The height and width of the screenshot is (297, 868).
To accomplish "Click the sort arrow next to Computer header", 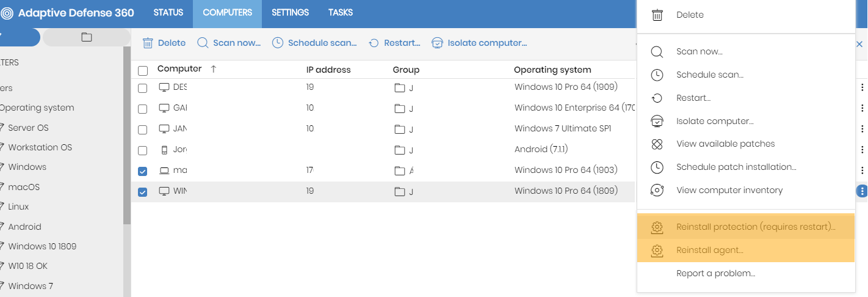I will point(213,70).
